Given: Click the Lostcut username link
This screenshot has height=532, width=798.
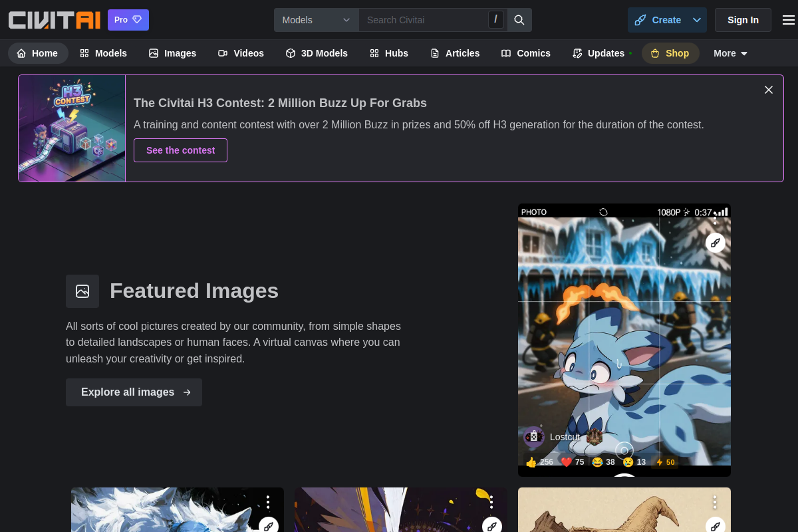Looking at the screenshot, I should pos(565,437).
